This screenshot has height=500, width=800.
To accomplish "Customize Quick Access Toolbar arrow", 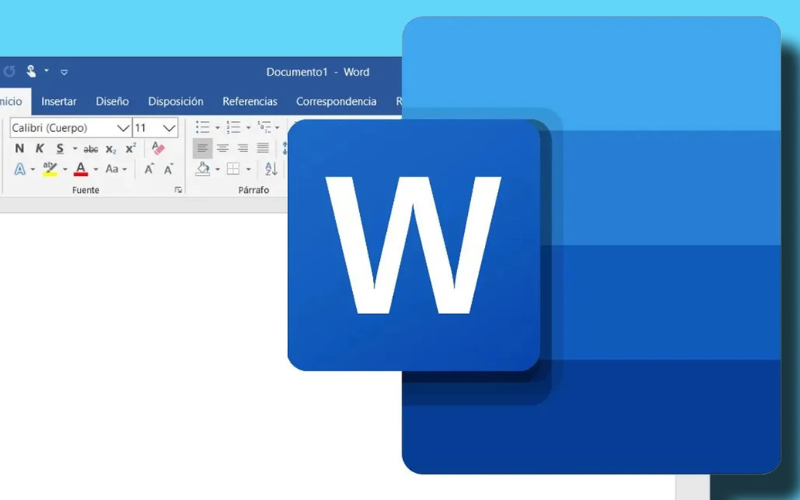I will coord(64,72).
